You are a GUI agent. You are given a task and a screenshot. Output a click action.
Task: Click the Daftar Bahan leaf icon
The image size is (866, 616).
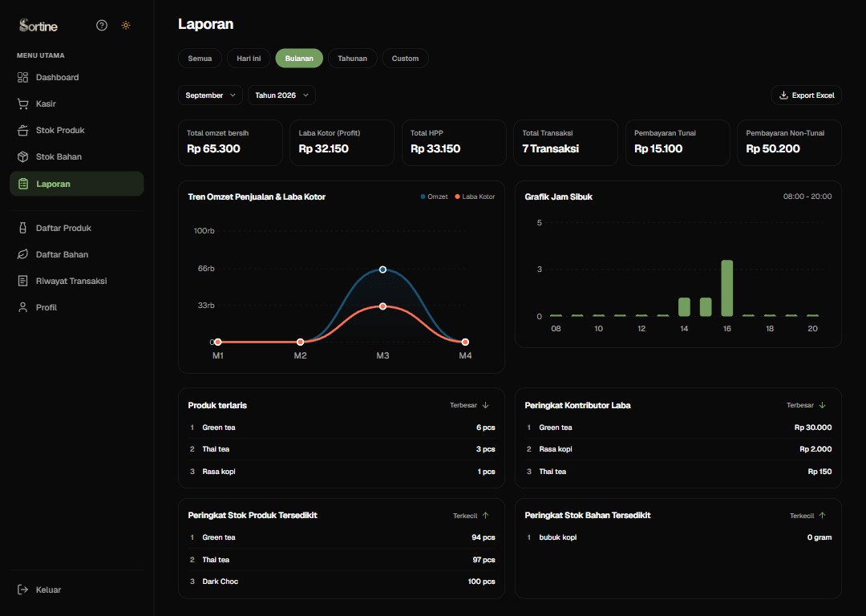(22, 255)
